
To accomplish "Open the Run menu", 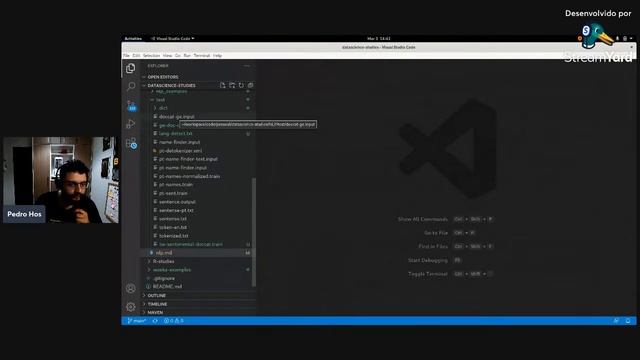I will tap(187, 56).
